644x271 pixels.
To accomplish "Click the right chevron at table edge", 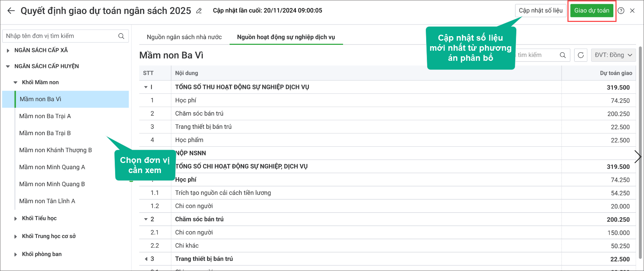I will pyautogui.click(x=637, y=157).
